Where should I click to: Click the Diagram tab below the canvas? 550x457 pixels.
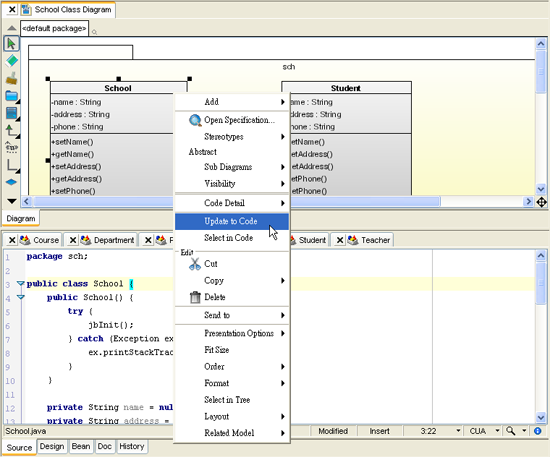tap(21, 219)
